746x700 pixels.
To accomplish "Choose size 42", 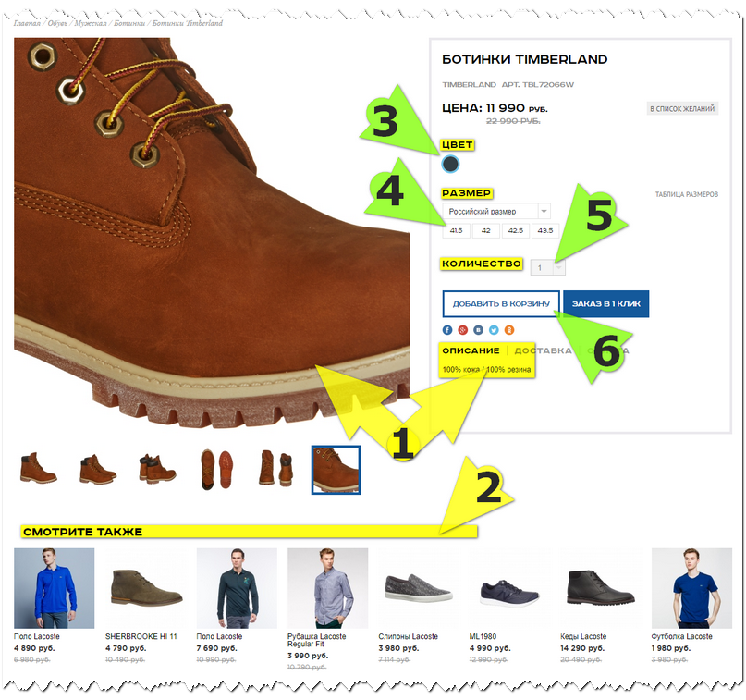I will coord(485,230).
